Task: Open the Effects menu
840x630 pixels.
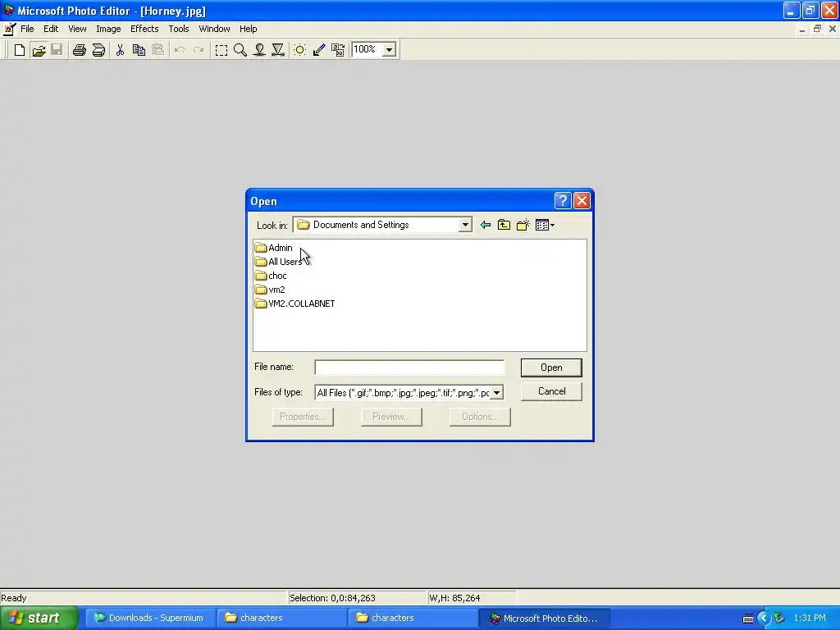Action: coord(144,29)
